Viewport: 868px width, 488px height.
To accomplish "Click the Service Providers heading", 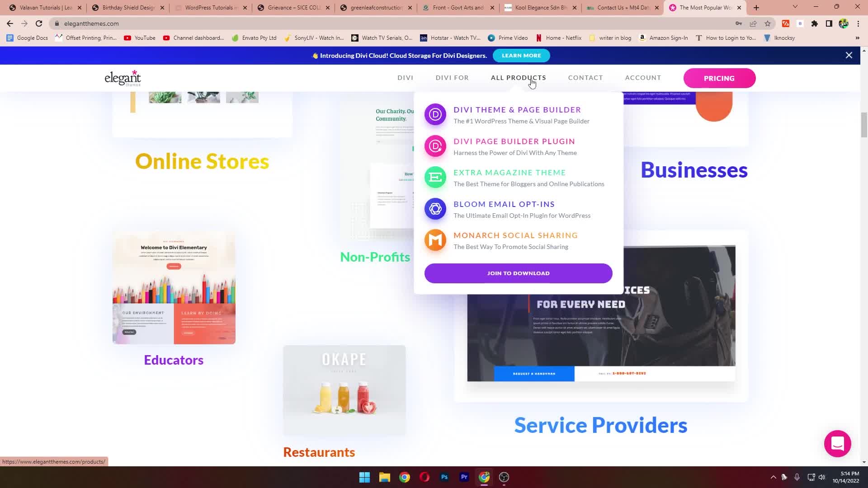I will 601,425.
